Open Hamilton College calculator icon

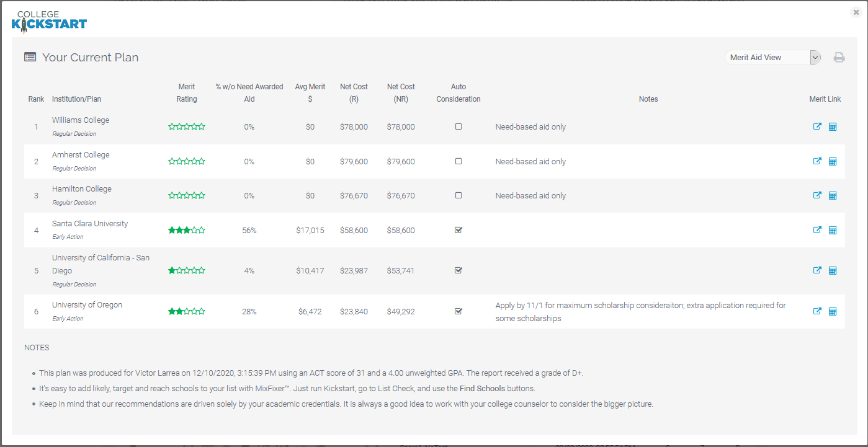(x=833, y=195)
